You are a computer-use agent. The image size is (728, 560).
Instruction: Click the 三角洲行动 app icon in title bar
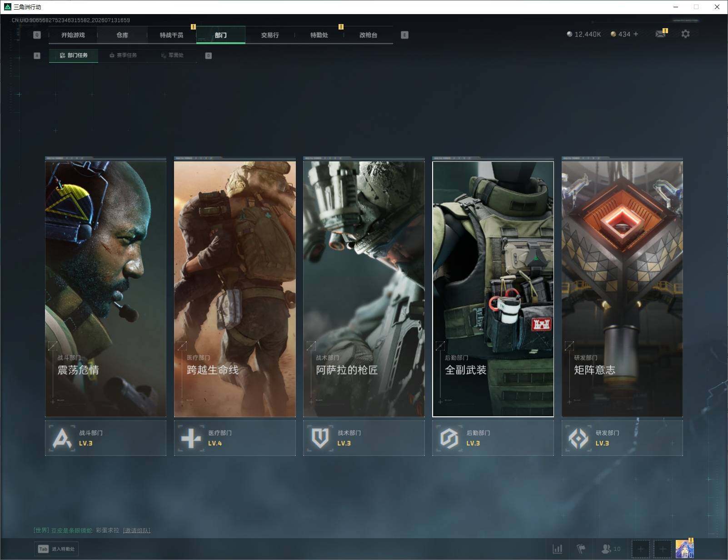point(7,7)
